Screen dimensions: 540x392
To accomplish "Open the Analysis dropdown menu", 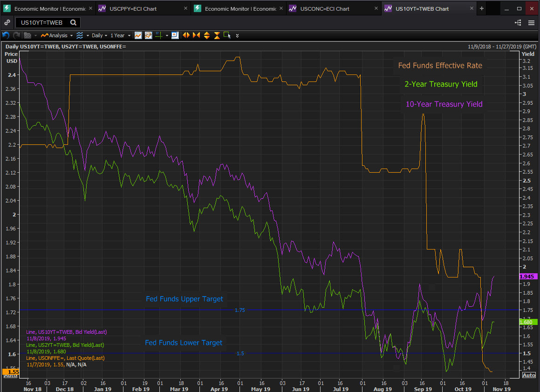I will pos(57,35).
